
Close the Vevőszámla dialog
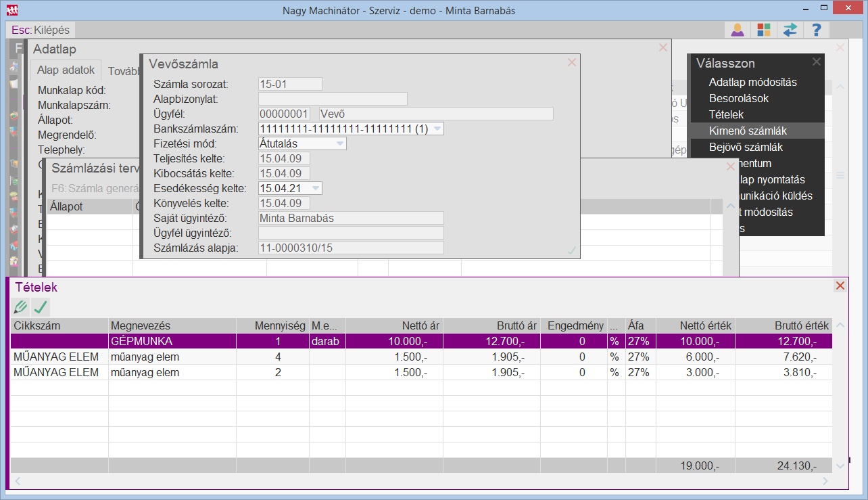(x=572, y=62)
